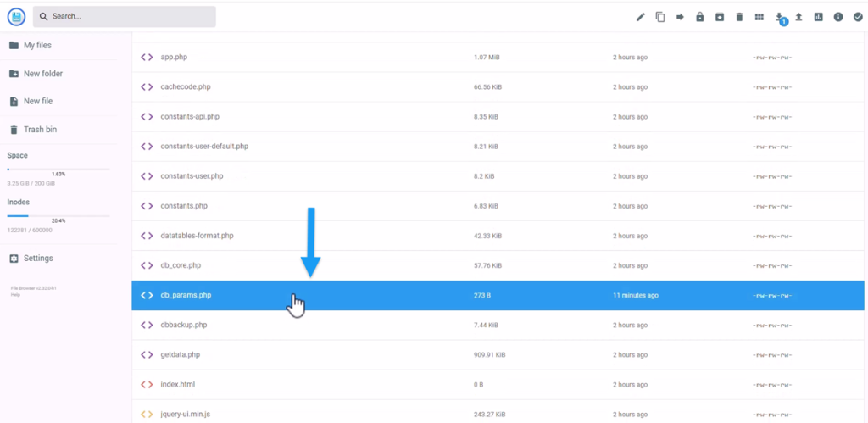Select constants-api.php file
The width and height of the screenshot is (868, 423).
point(498,117)
